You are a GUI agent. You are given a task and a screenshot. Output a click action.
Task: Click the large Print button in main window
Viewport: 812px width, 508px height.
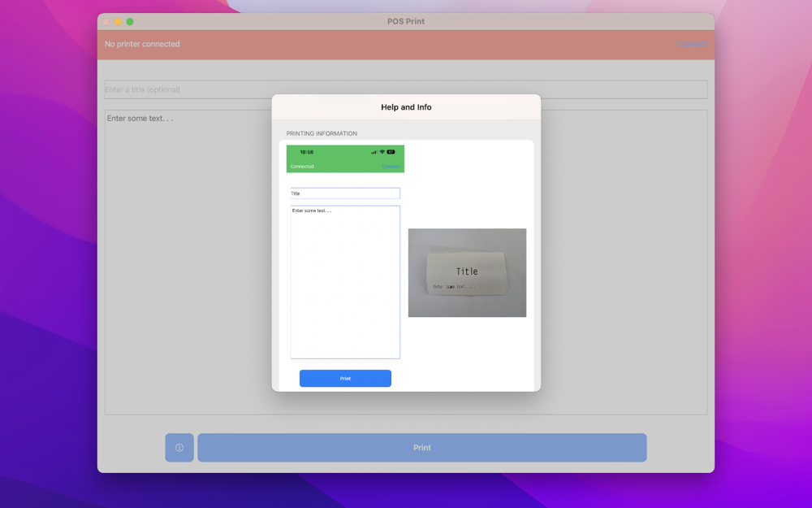point(421,447)
